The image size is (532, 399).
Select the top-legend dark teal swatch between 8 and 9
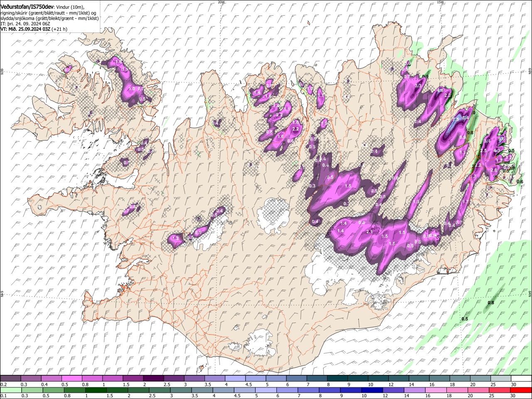337,378
